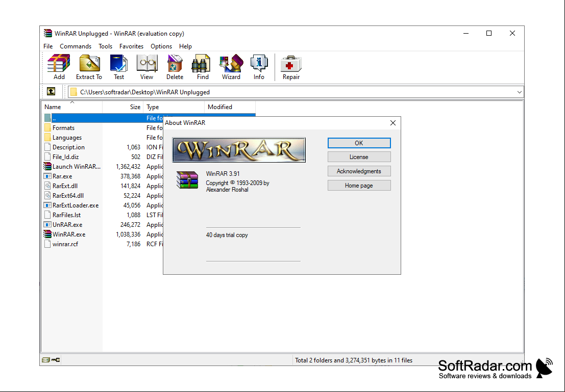Click the winrar.rcf file icon
Viewport: 565px width, 392px height.
click(47, 244)
